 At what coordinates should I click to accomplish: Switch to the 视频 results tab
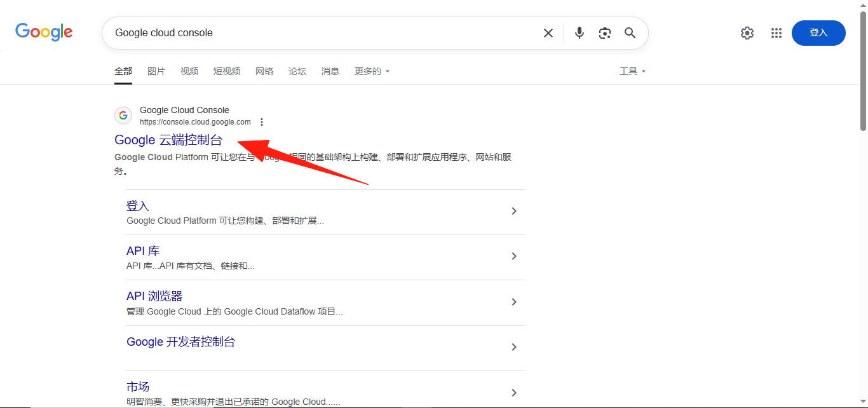(189, 71)
